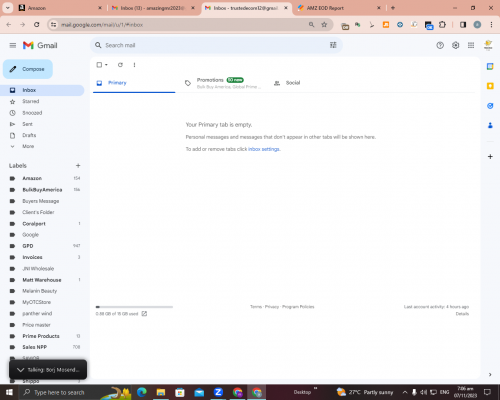Image resolution: width=500 pixels, height=400 pixels.
Task: Open the Windows Start menu
Action: [9, 392]
